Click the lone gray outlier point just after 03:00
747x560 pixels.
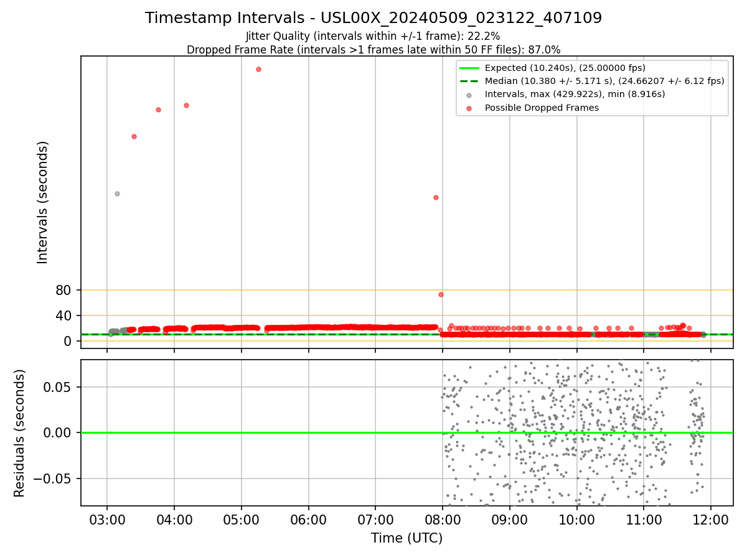click(117, 194)
